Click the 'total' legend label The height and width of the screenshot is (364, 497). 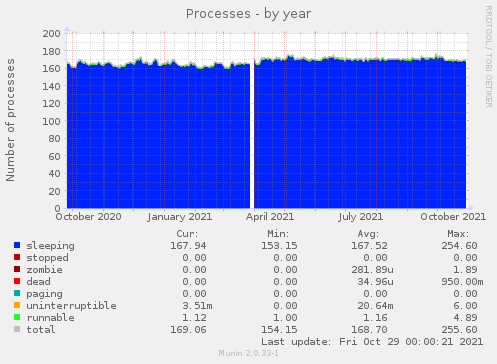click(x=41, y=330)
